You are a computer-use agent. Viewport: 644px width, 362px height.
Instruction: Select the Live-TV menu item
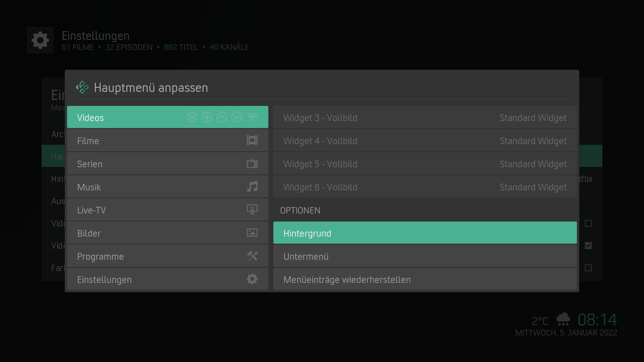pyautogui.click(x=168, y=210)
